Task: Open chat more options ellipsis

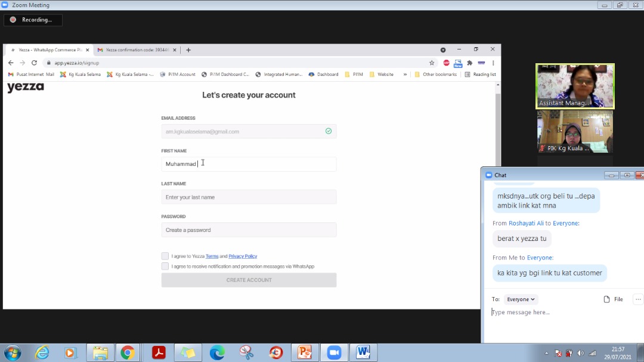Action: [638, 299]
